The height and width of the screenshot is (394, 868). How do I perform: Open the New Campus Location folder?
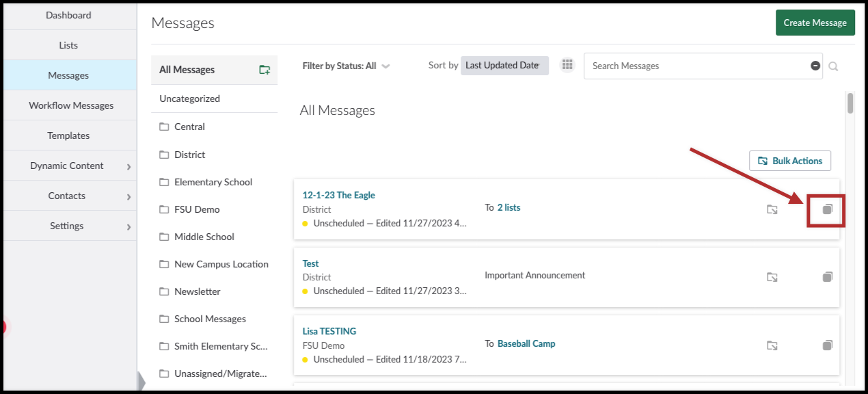click(221, 264)
